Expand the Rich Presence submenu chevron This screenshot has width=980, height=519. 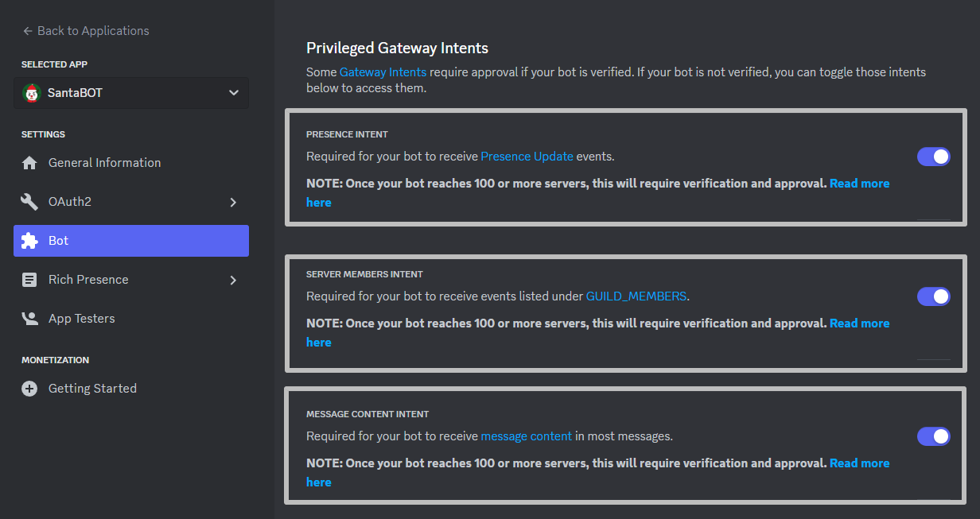pyautogui.click(x=233, y=280)
